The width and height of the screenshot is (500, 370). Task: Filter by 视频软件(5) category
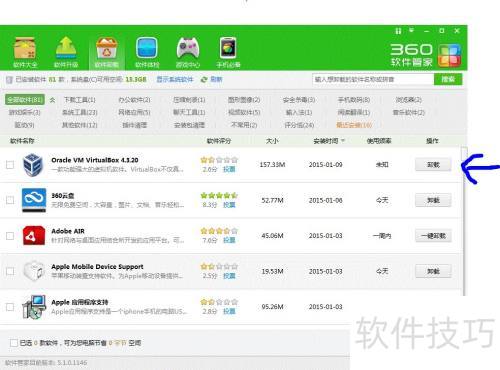coord(244,112)
